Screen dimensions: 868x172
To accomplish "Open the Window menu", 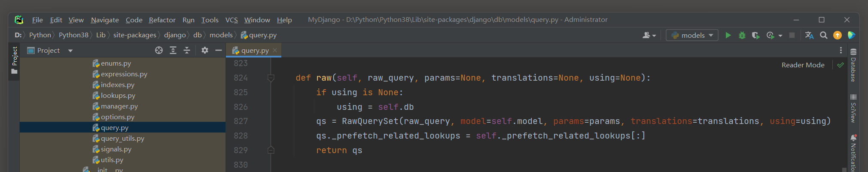I will 257,20.
